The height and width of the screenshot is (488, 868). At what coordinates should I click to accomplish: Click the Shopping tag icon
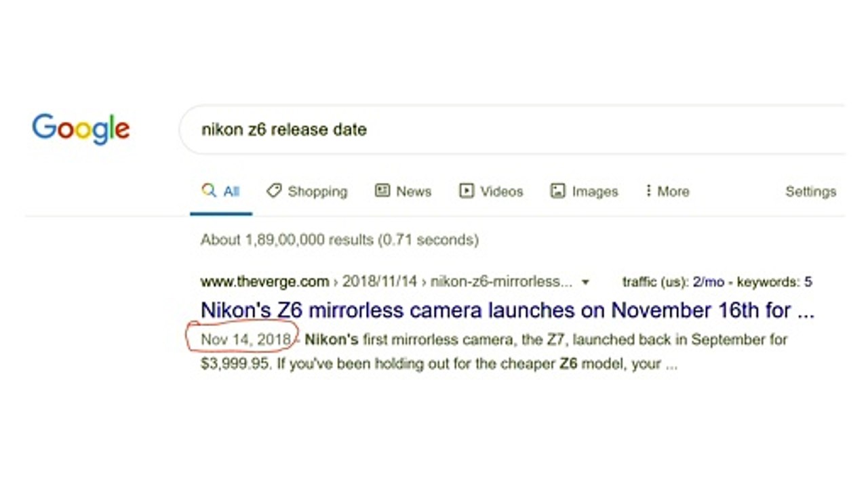tap(273, 190)
